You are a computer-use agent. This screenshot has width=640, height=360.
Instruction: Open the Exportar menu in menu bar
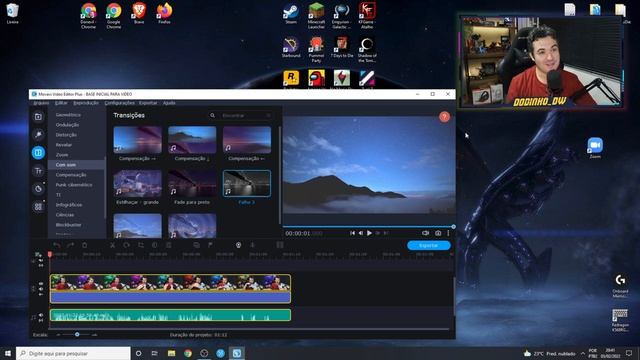pyautogui.click(x=148, y=103)
